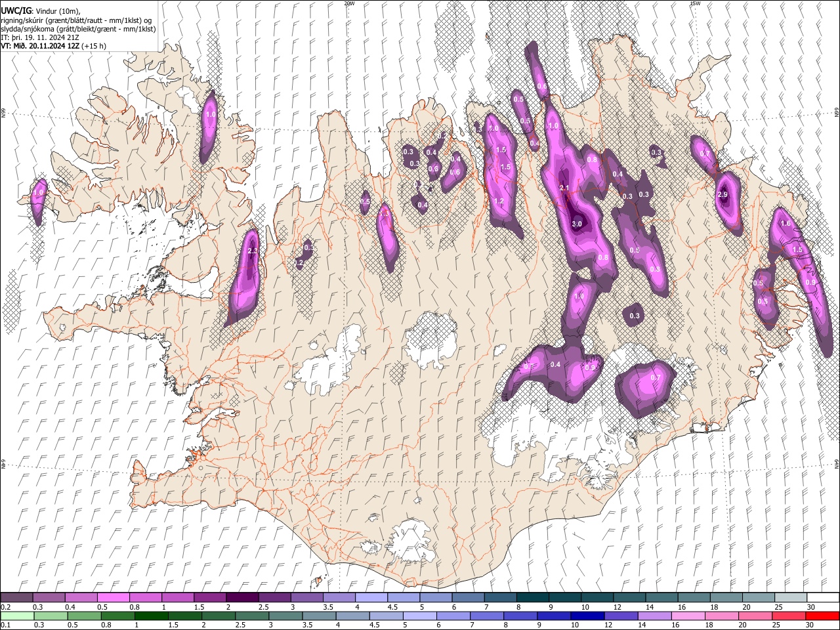Click the UWC/IG title text
Screen dimensions: 840x630
15,10
